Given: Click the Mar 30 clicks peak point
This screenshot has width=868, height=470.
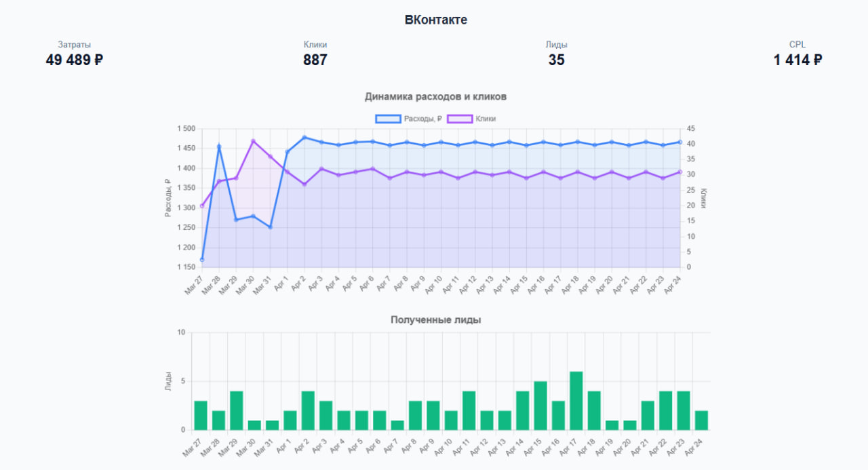Looking at the screenshot, I should pos(253,141).
